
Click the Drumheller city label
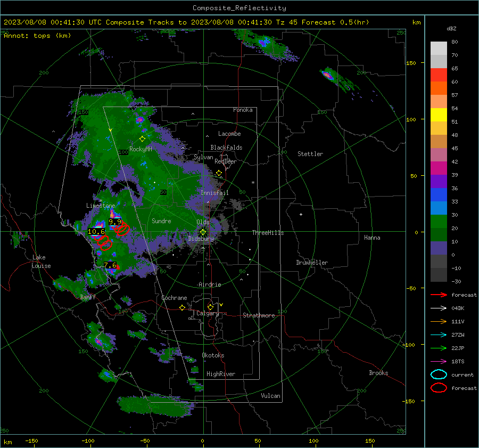[312, 263]
